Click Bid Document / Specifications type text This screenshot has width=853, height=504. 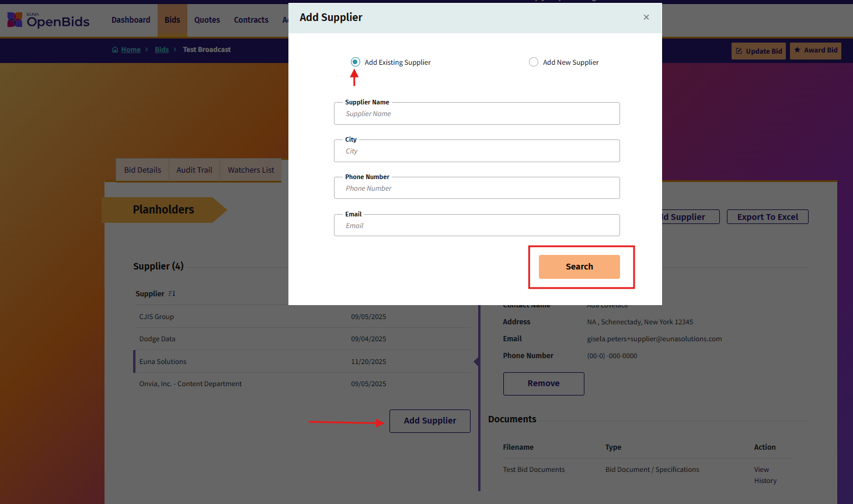(652, 470)
